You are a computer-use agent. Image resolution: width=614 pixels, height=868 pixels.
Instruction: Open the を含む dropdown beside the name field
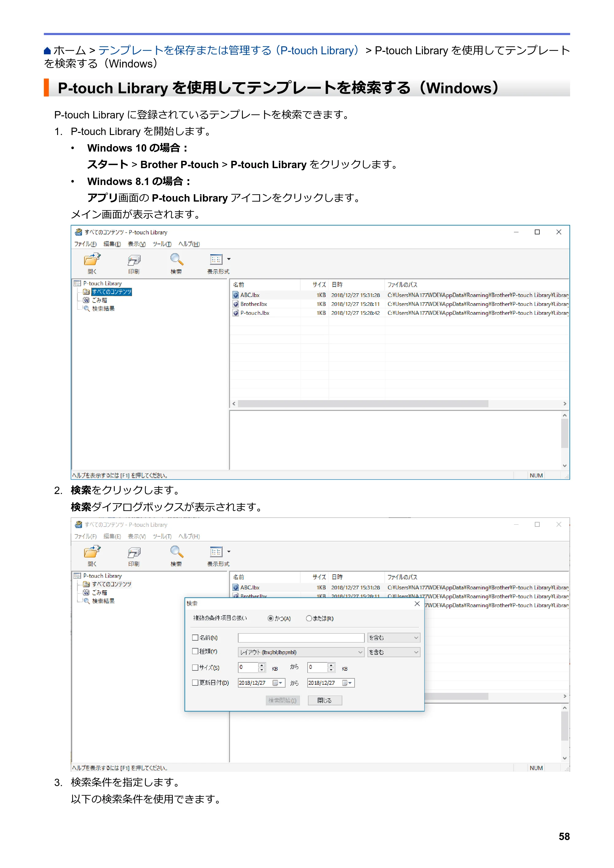pos(394,638)
